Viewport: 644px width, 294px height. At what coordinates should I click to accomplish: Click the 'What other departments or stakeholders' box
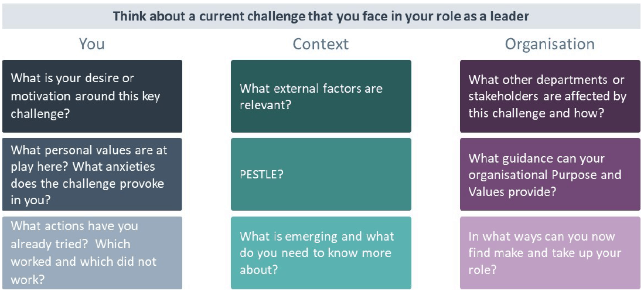550,96
